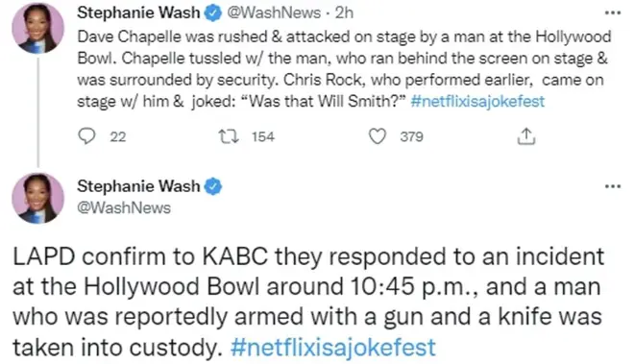Click the 2h timestamp
The height and width of the screenshot is (364, 634).
click(x=344, y=12)
